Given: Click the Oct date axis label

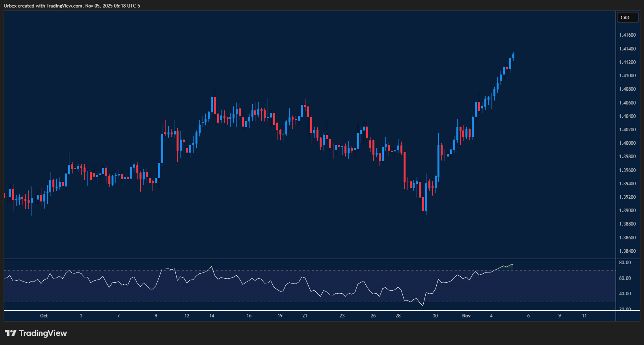Looking at the screenshot, I should [x=44, y=316].
